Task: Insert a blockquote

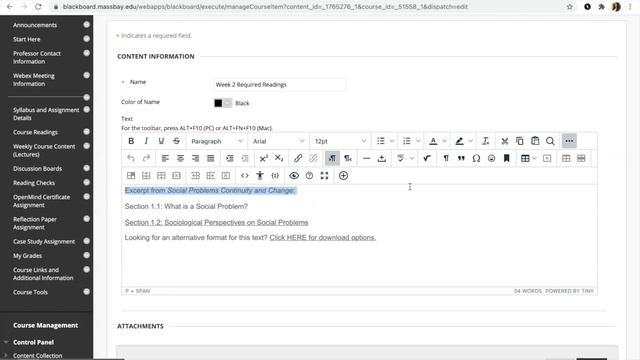Action: click(461, 158)
